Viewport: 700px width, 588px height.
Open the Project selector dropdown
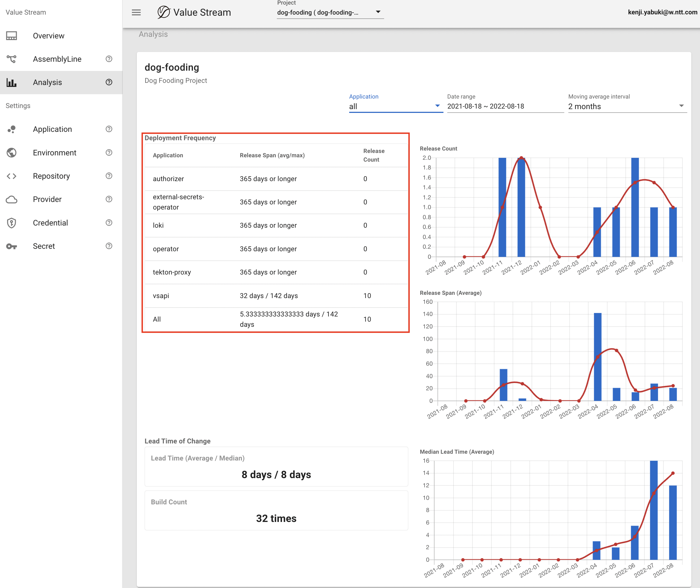tap(330, 12)
